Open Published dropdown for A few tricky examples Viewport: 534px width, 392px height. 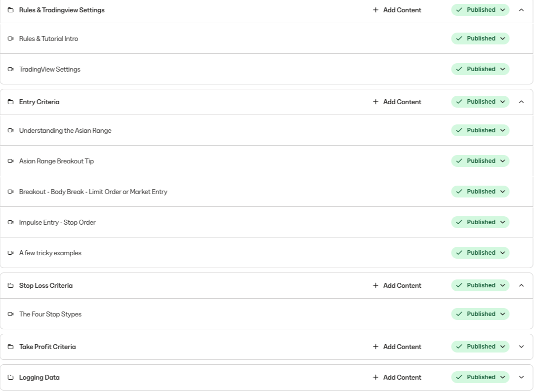tap(480, 253)
